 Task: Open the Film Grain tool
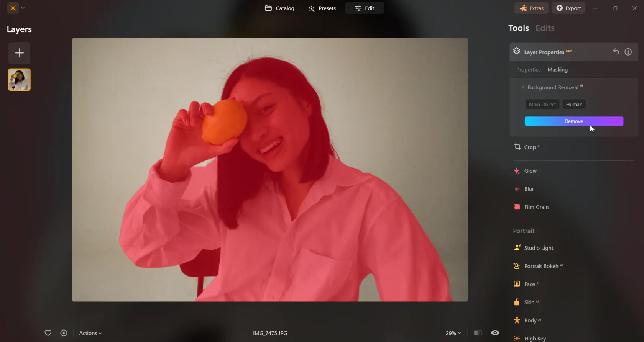[x=536, y=207]
